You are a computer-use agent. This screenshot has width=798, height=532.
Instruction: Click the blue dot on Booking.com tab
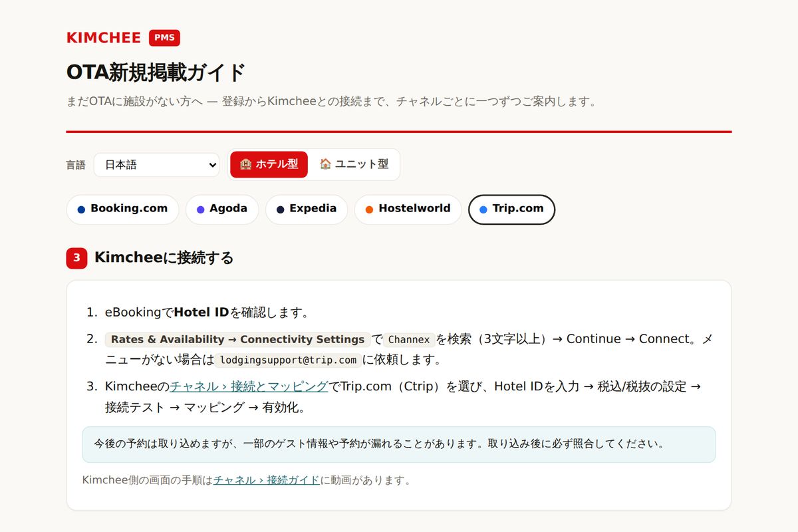point(81,209)
